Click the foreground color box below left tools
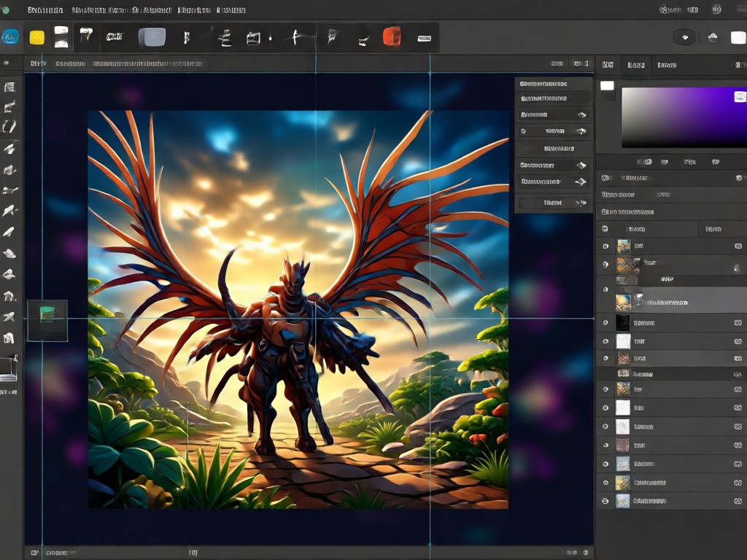Viewport: 747px width, 560px height. point(7,368)
